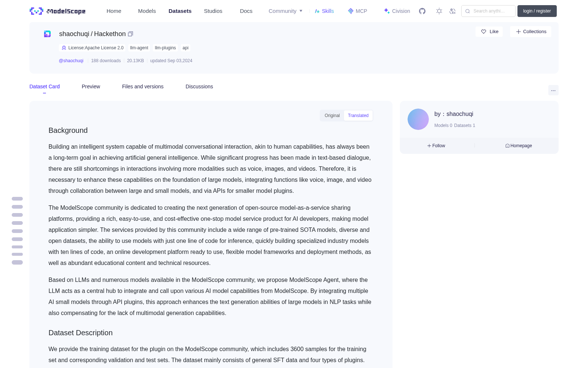Visit the author's Homepage
Viewport: 588px width, 368px height.
tap(519, 146)
